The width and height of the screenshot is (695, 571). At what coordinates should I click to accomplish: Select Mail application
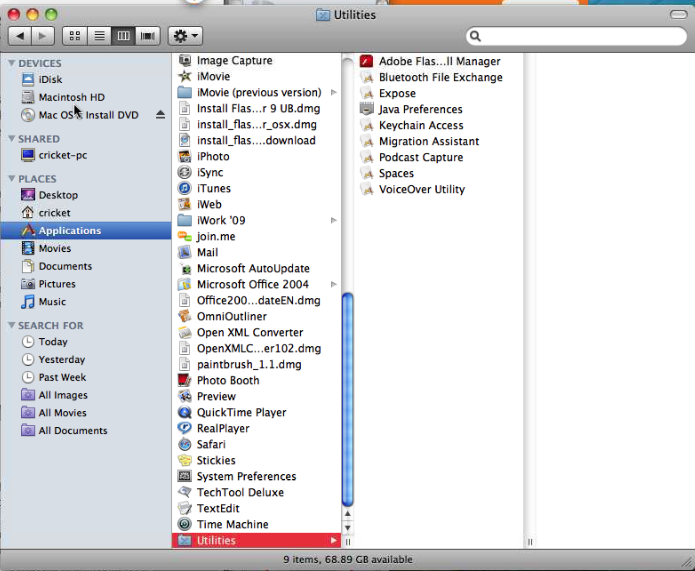pos(257,252)
